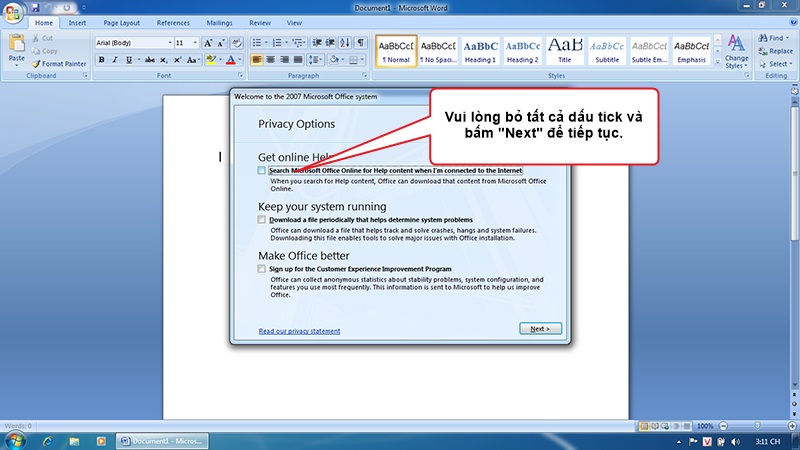Click the Sort icon
This screenshot has width=800, height=450.
point(345,43)
